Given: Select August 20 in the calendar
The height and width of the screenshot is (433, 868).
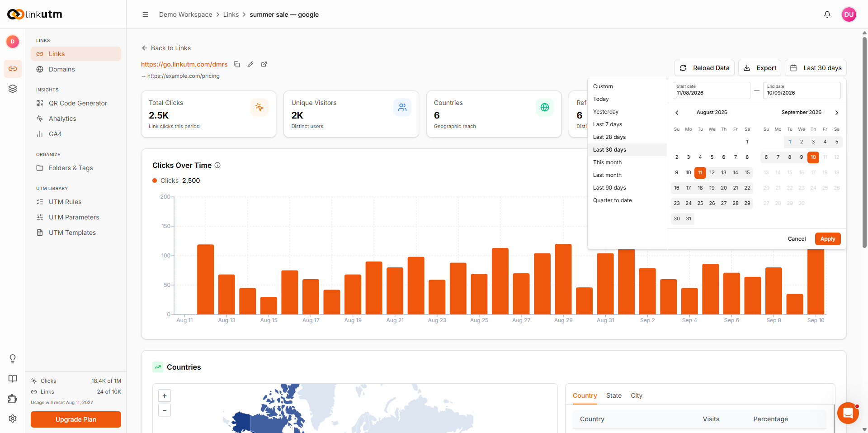Looking at the screenshot, I should coord(724,188).
